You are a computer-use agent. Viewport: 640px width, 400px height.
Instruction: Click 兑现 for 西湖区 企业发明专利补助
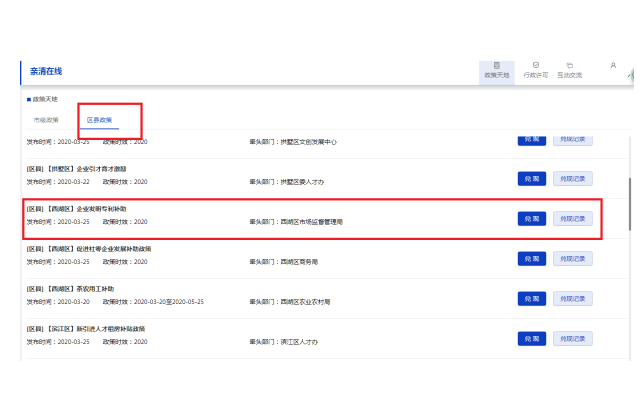pyautogui.click(x=531, y=219)
